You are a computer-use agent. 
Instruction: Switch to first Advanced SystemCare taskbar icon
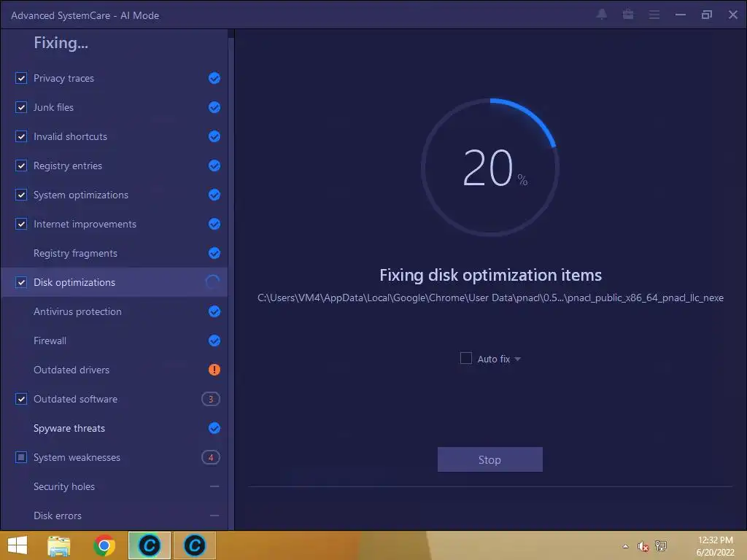(149, 545)
